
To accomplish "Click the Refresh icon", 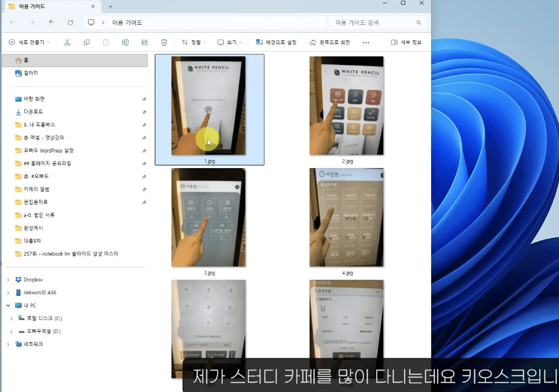I will click(70, 23).
